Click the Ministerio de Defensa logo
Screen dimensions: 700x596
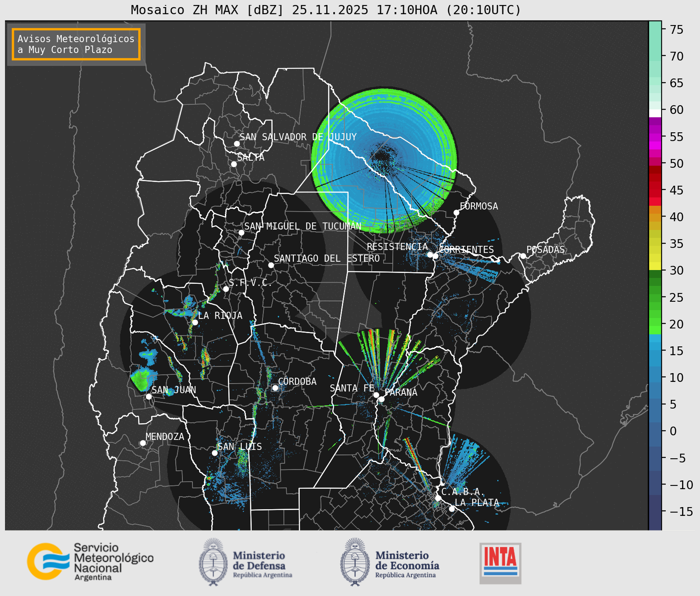245,562
